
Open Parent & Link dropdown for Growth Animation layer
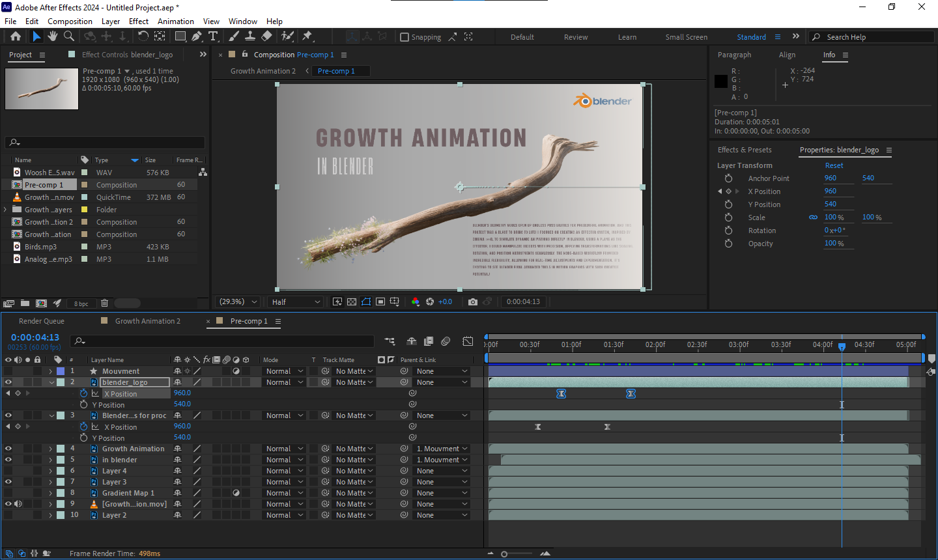click(442, 449)
